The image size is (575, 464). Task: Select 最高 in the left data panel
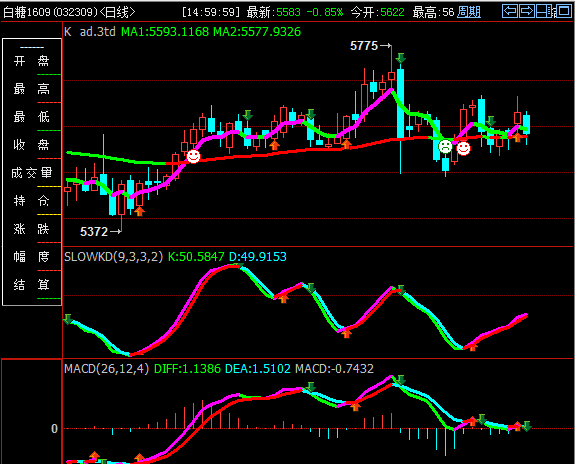pyautogui.click(x=31, y=89)
